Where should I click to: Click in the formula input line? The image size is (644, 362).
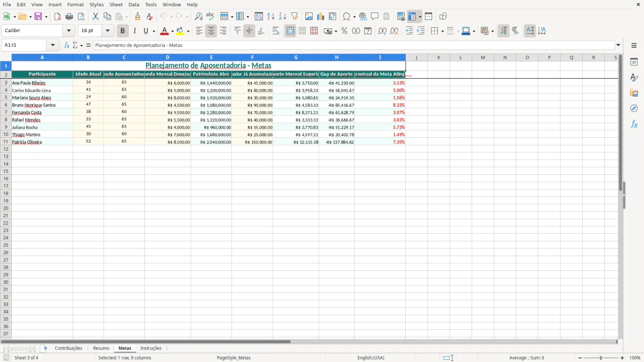[354, 46]
